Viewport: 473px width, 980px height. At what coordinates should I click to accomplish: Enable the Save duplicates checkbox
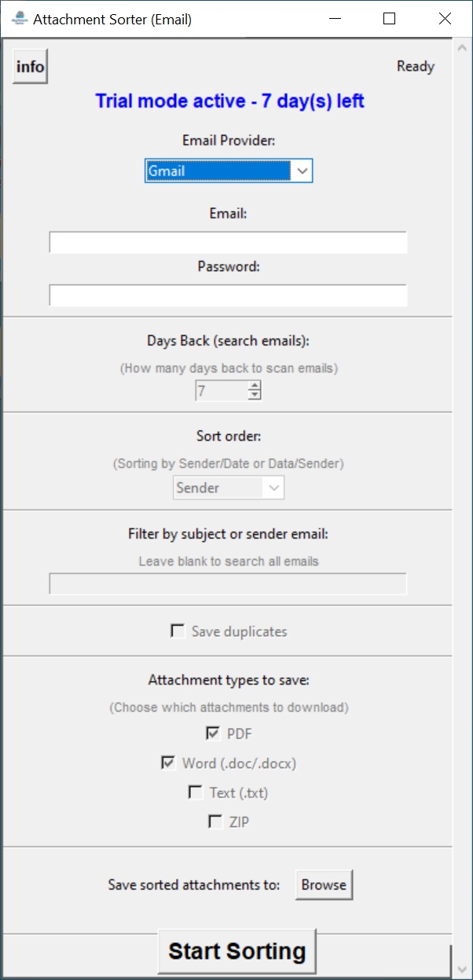178,631
